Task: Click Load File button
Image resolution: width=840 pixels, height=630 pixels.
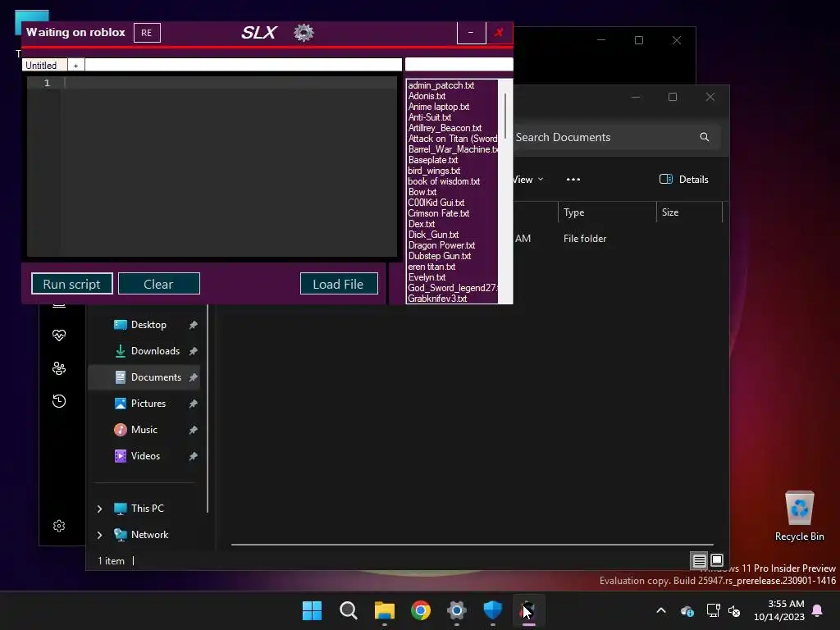Action: pos(339,284)
